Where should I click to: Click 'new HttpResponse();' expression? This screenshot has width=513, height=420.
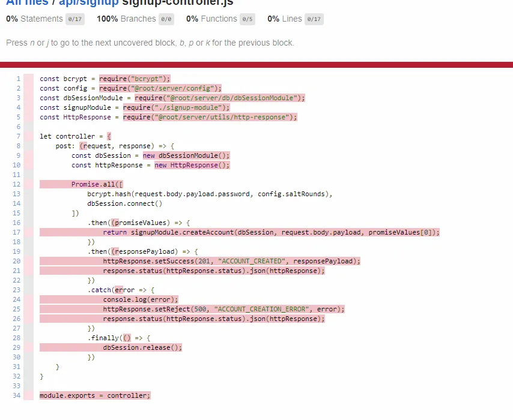(x=192, y=165)
